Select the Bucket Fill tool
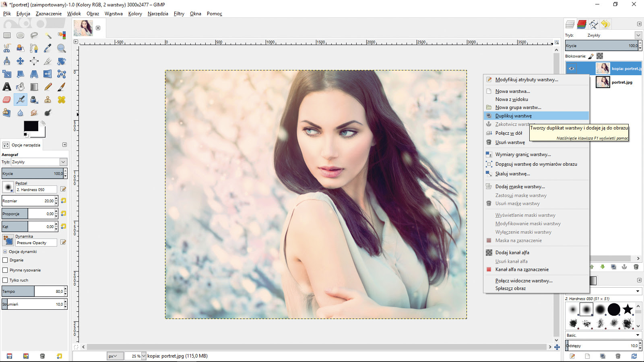This screenshot has height=362, width=644. 21,87
